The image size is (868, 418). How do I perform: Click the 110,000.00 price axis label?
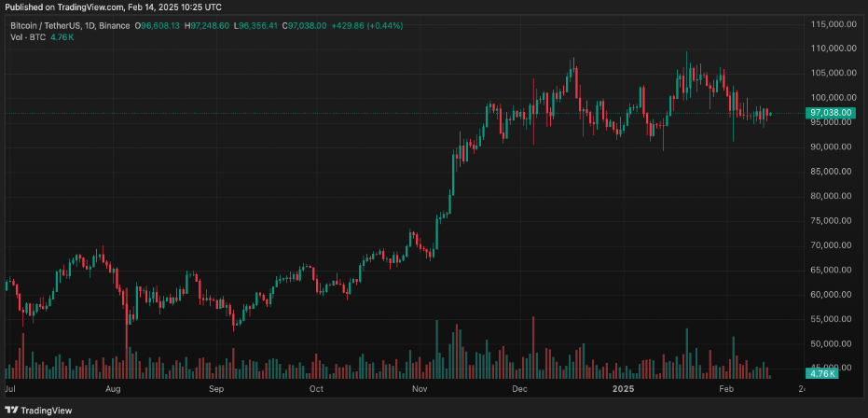point(833,48)
